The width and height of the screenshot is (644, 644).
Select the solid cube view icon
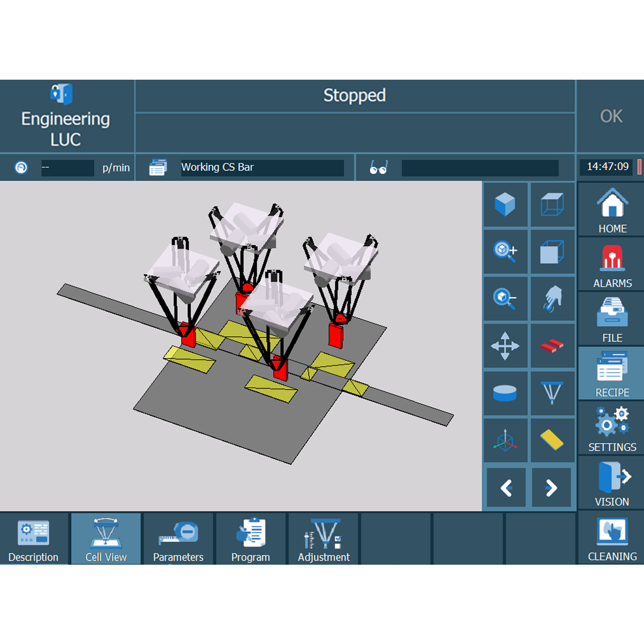pyautogui.click(x=505, y=204)
